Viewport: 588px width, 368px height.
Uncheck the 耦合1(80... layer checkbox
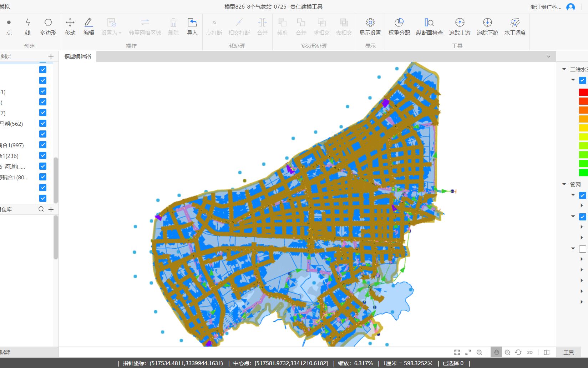coord(43,177)
